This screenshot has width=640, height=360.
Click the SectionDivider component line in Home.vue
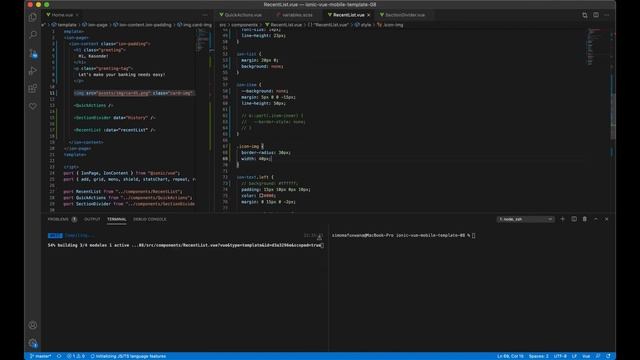114,118
